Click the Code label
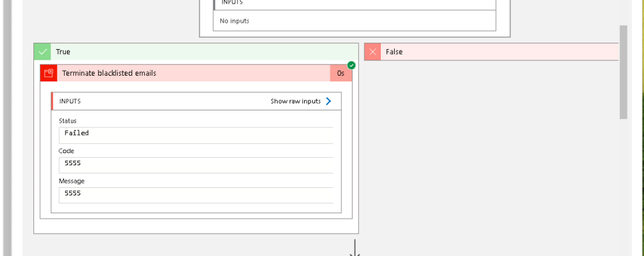 [66, 151]
